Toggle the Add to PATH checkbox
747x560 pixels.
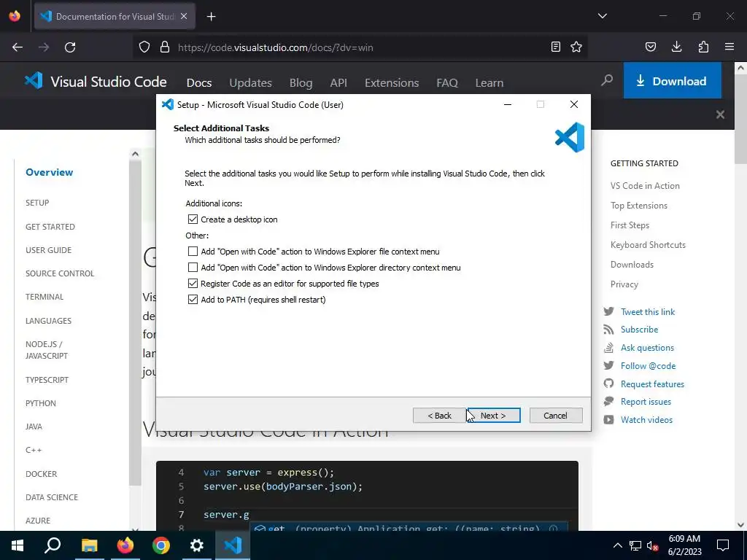coord(193,300)
